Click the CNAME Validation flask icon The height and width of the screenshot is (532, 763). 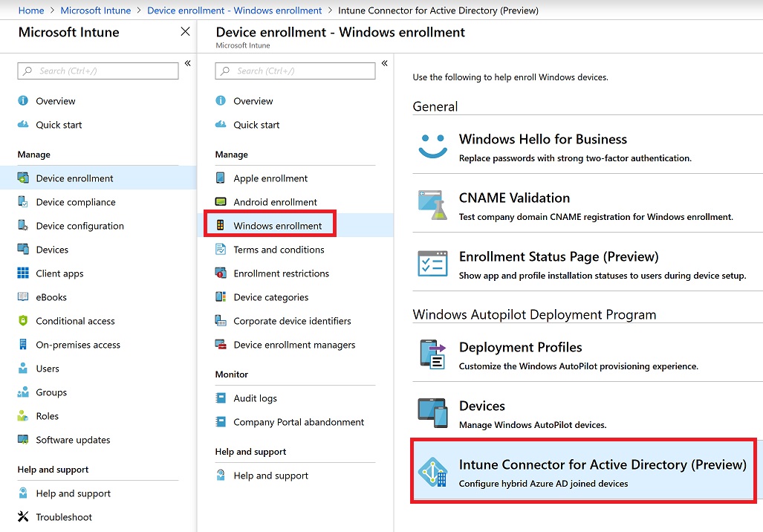(432, 205)
